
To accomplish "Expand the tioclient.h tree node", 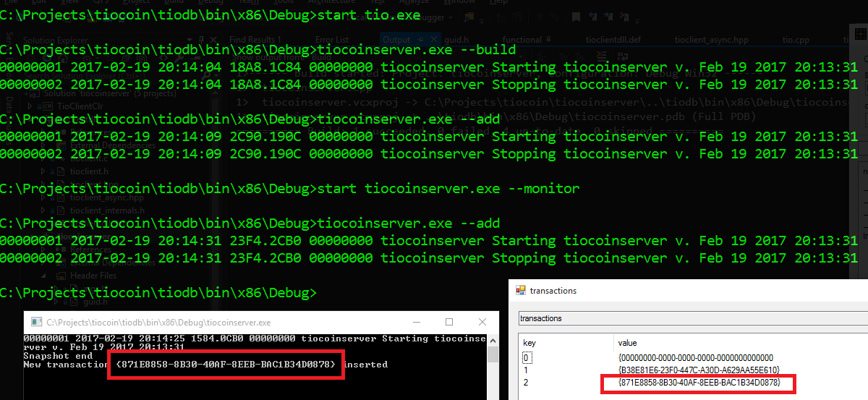I will tap(43, 171).
